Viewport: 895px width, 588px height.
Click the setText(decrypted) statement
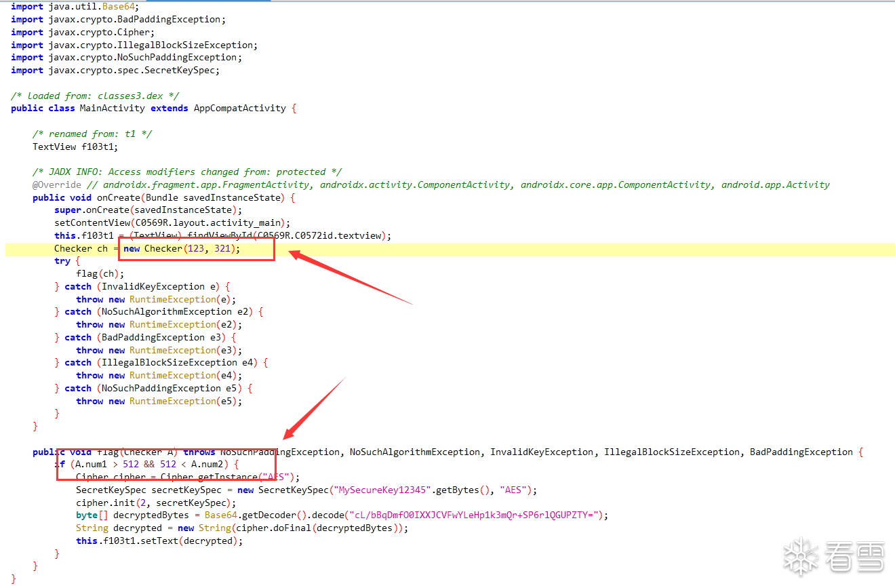159,541
